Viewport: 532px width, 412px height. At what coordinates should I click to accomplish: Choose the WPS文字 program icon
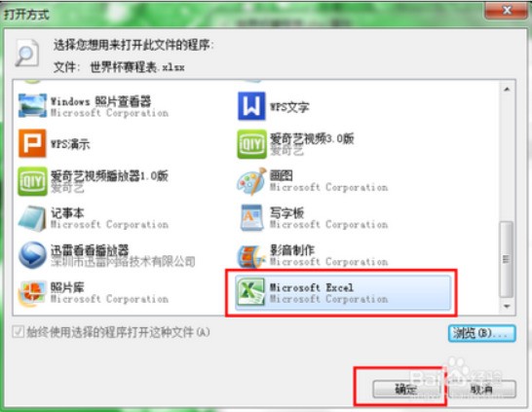(251, 106)
